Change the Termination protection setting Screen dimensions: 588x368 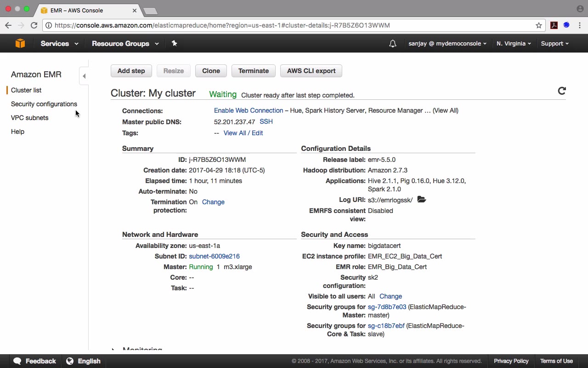pos(213,202)
